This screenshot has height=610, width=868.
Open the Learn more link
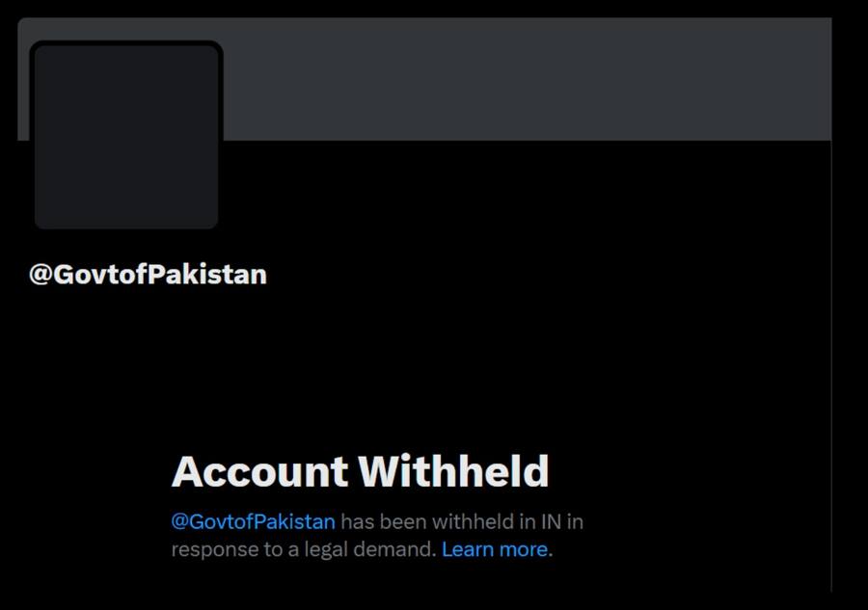pos(495,549)
